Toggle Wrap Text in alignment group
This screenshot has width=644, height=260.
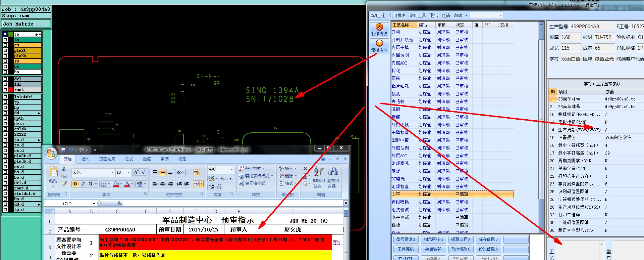[x=196, y=172]
